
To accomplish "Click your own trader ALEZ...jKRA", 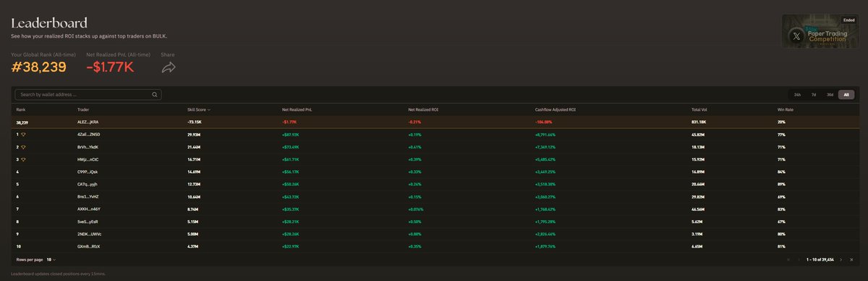I will 88,122.
